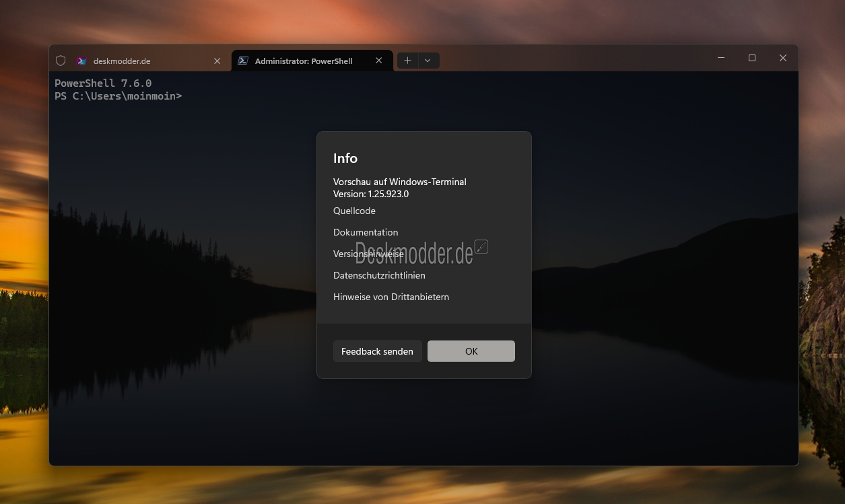The image size is (845, 504).
Task: Confirm the Info dialog with OK
Action: tap(471, 351)
